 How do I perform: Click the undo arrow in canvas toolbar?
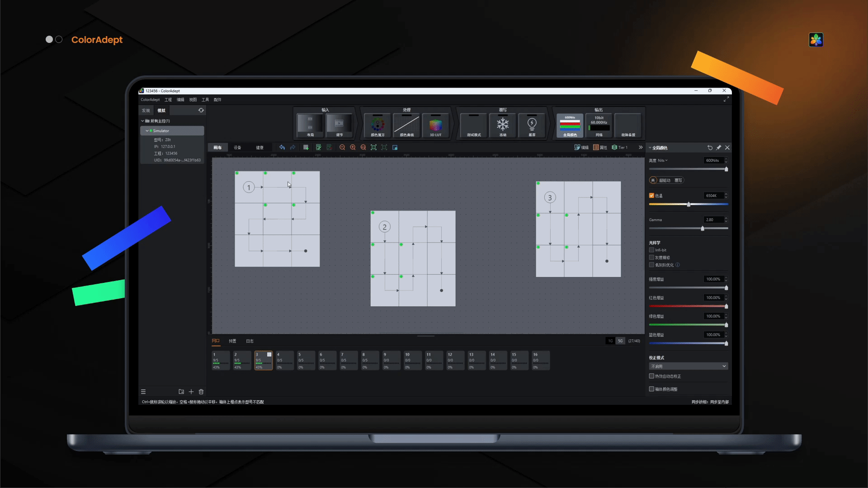coord(282,147)
